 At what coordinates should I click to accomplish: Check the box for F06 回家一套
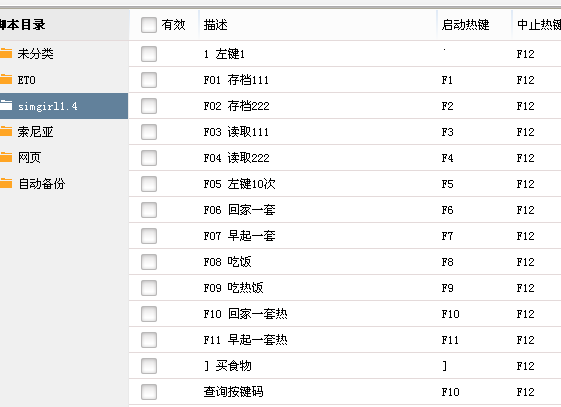(x=149, y=210)
